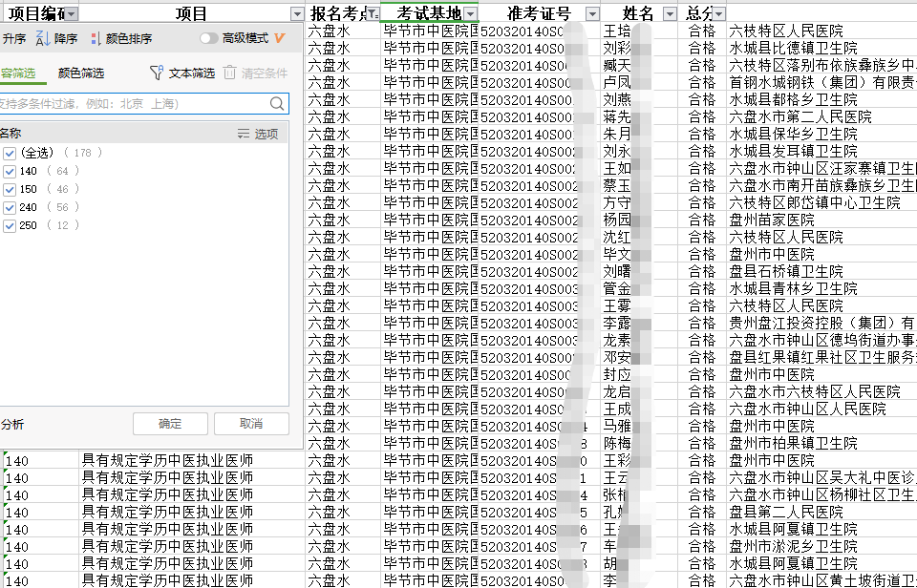The height and width of the screenshot is (588, 917).
Task: Click the confirm (确定) button
Action: (x=169, y=424)
